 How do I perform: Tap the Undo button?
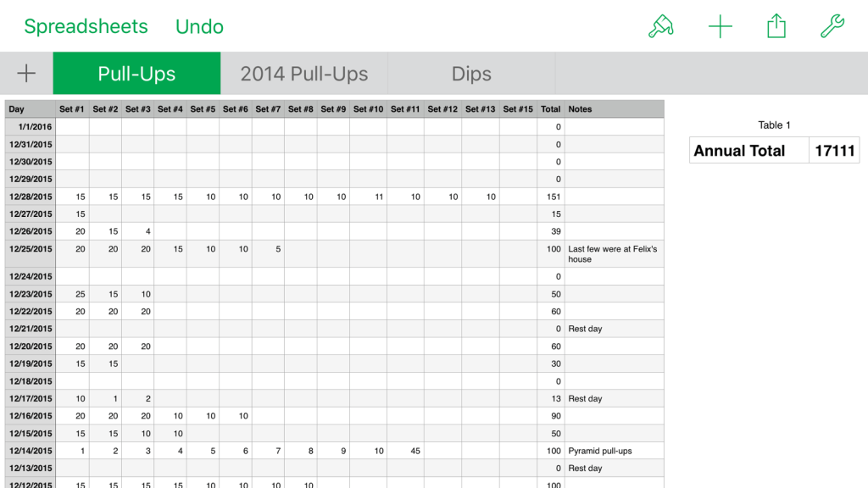tap(199, 27)
